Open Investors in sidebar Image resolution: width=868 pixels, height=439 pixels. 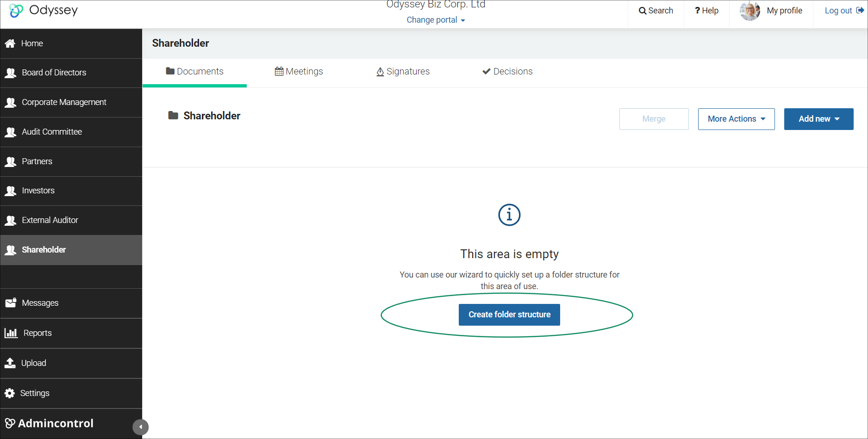pyautogui.click(x=71, y=191)
